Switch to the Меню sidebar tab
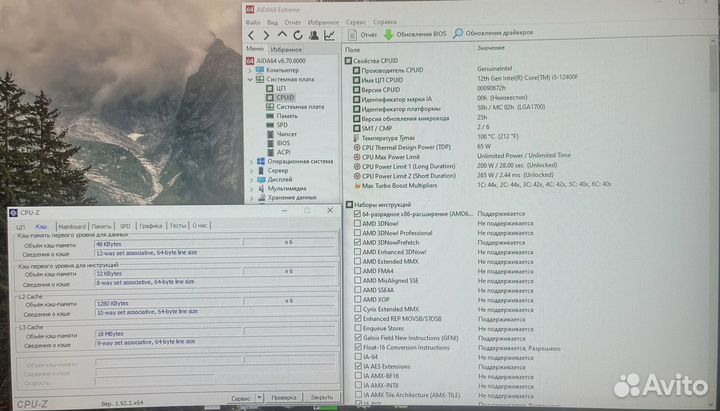Viewport: 720px width, 411px height. pos(255,49)
